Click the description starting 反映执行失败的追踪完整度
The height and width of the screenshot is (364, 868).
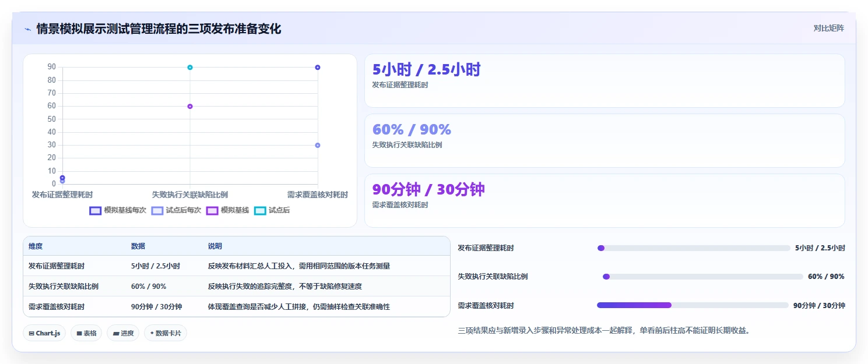click(285, 287)
